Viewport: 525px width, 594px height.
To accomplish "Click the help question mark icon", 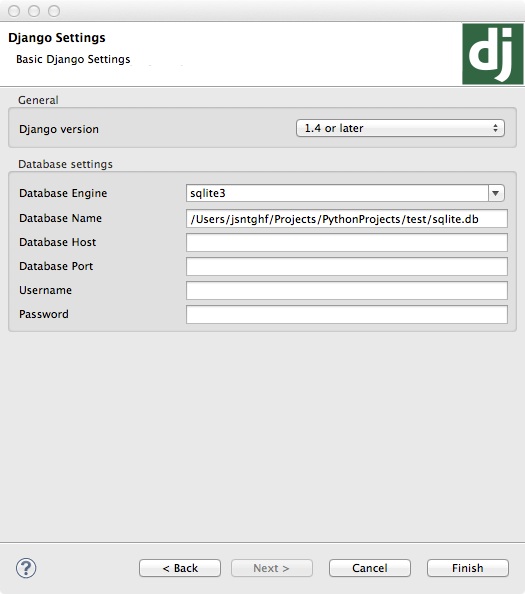I will click(x=26, y=568).
